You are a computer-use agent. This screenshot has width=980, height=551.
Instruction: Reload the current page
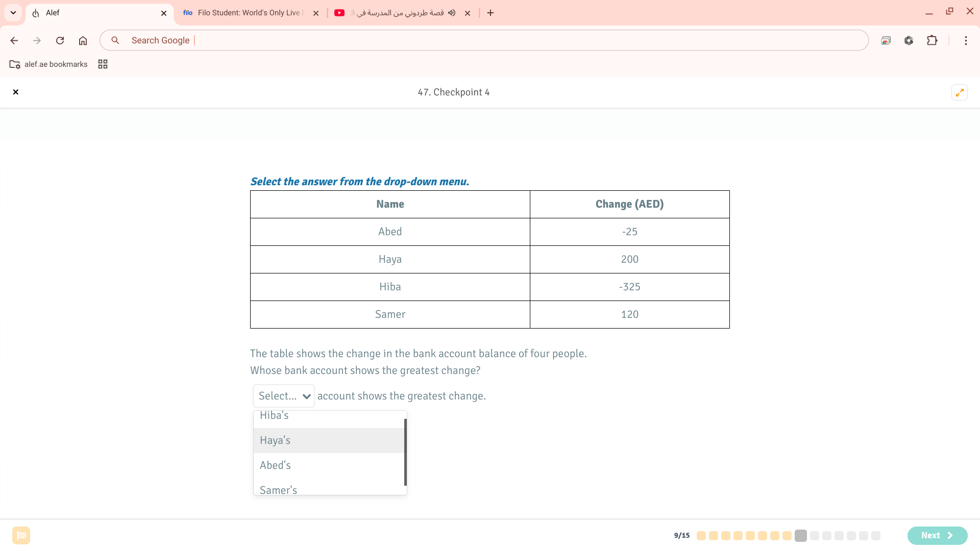point(60,40)
